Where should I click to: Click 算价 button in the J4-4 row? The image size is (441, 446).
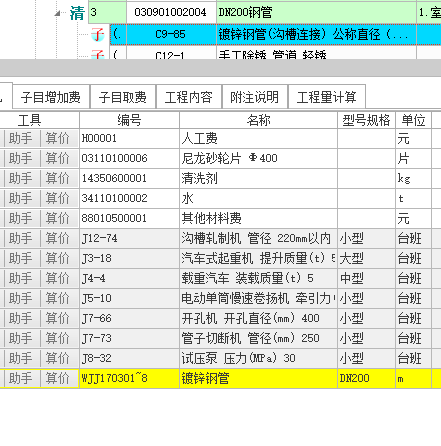coord(58,279)
